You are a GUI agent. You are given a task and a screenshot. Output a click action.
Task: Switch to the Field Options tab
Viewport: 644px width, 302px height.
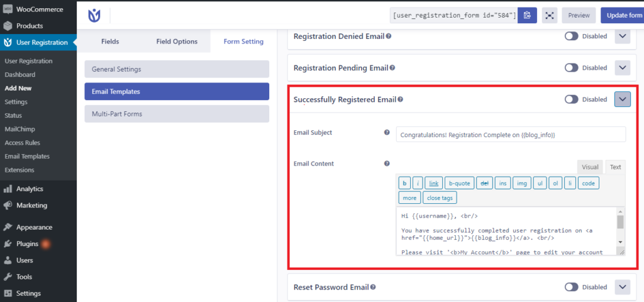coord(177,42)
